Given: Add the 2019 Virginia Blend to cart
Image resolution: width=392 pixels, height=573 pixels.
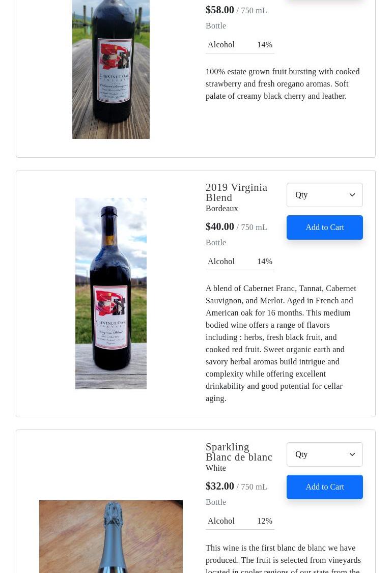Looking at the screenshot, I should pos(324,227).
